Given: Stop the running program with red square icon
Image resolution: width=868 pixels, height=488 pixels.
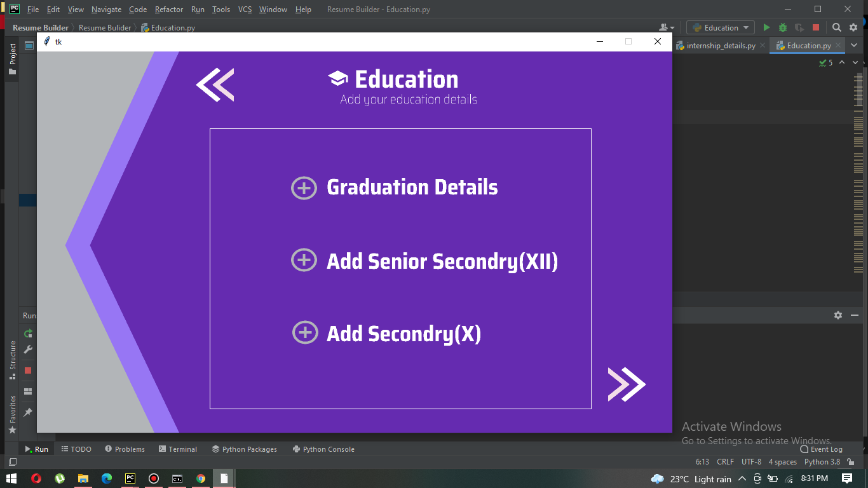Looking at the screenshot, I should [x=815, y=27].
